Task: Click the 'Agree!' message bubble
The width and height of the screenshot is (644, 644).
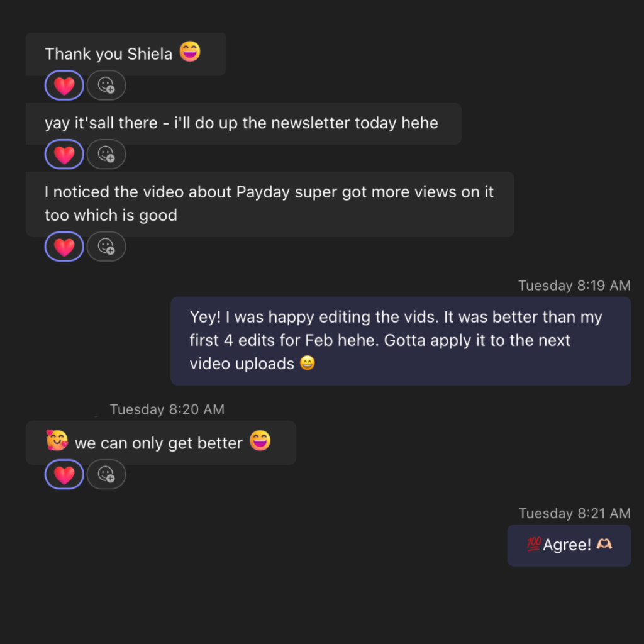Action: pyautogui.click(x=569, y=545)
